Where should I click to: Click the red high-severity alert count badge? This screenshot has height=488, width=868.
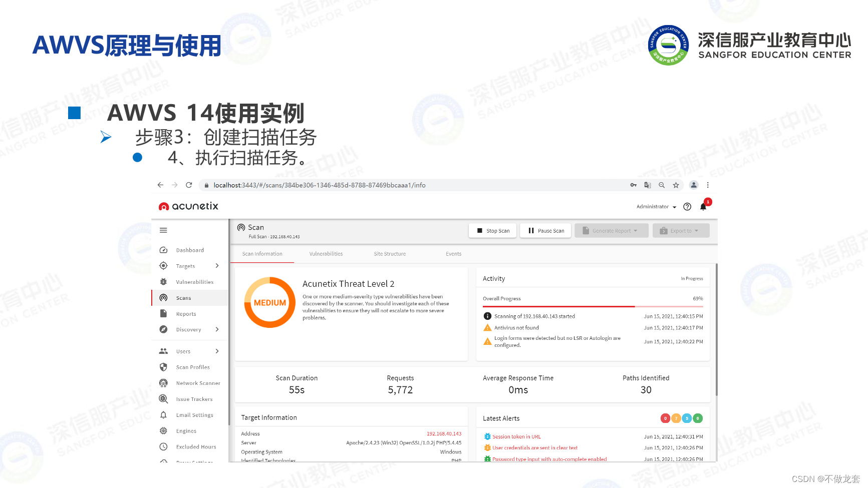[665, 418]
